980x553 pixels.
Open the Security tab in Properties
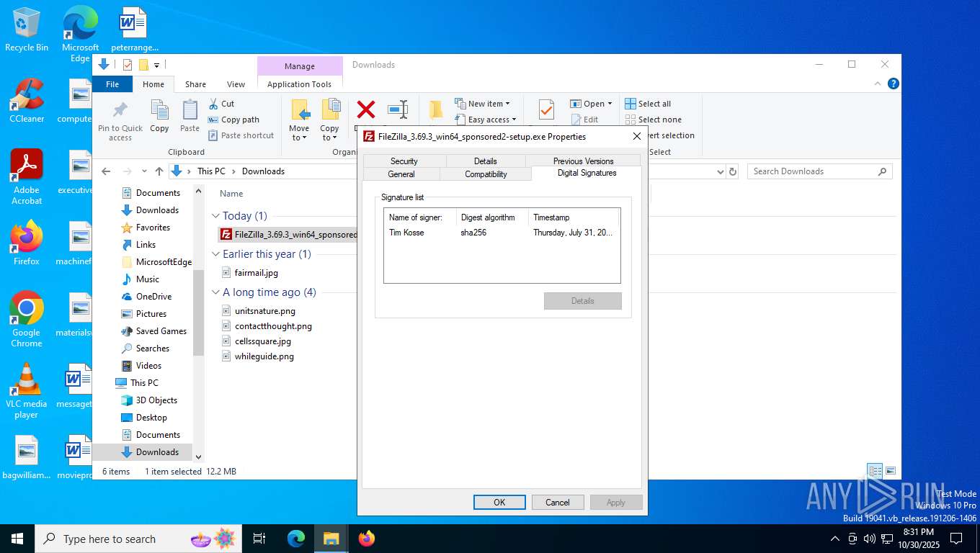404,161
